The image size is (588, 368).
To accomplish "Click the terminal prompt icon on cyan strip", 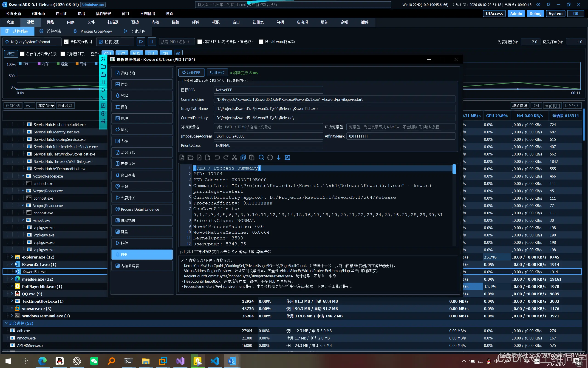I will tap(103, 98).
